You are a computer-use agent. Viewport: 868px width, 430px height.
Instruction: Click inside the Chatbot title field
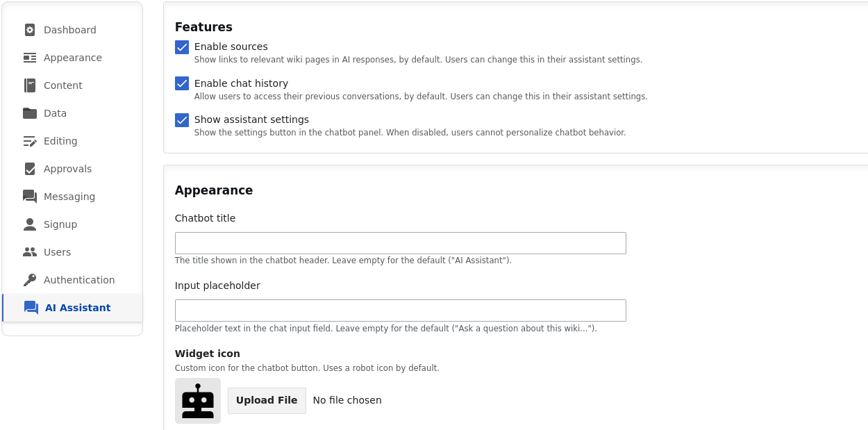[400, 242]
